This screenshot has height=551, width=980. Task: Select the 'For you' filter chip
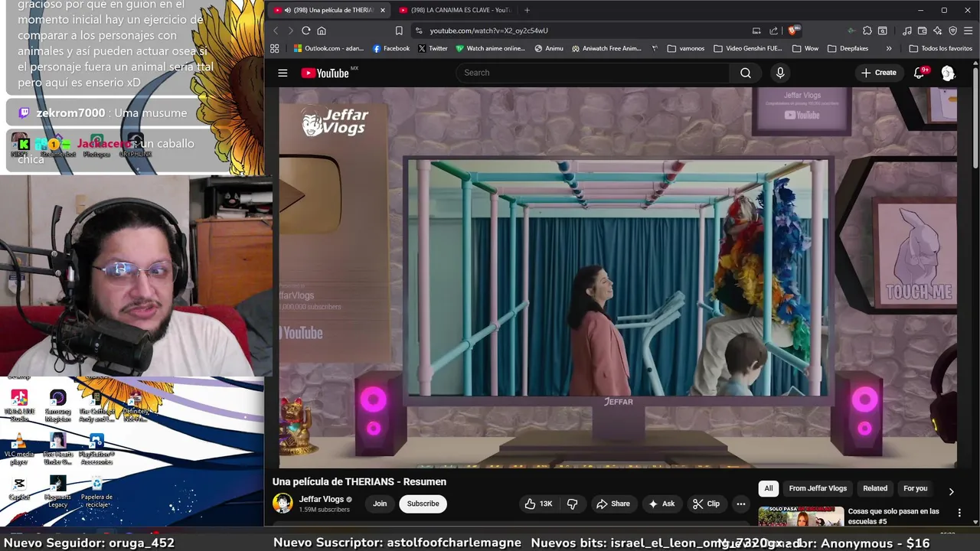[x=915, y=488]
